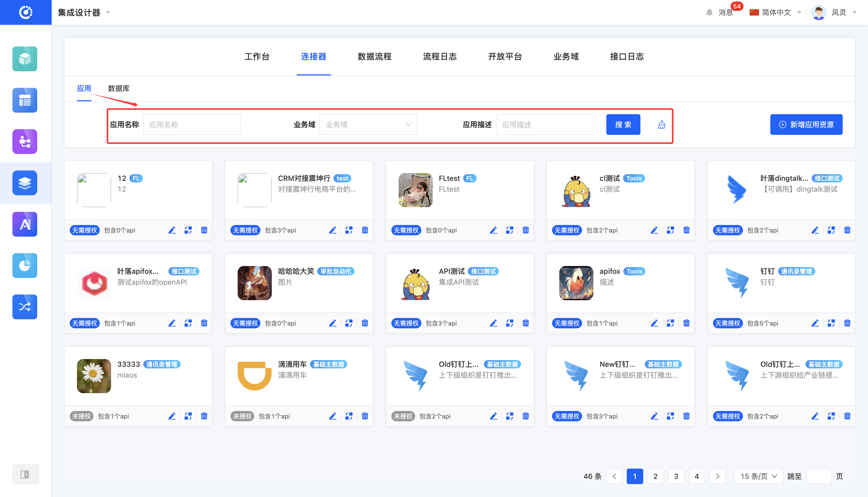Image resolution: width=868 pixels, height=497 pixels.
Task: Click the 新增应用资源 button
Action: [807, 124]
